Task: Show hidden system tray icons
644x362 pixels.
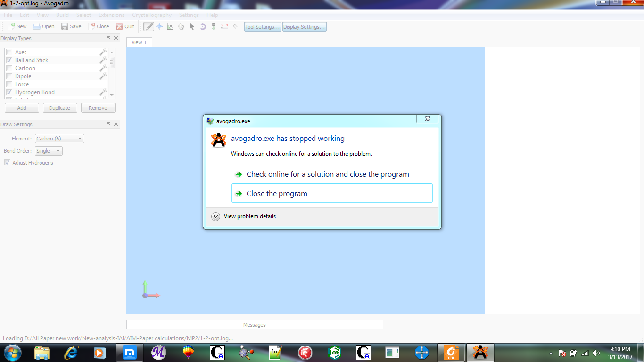Action: [x=551, y=353]
